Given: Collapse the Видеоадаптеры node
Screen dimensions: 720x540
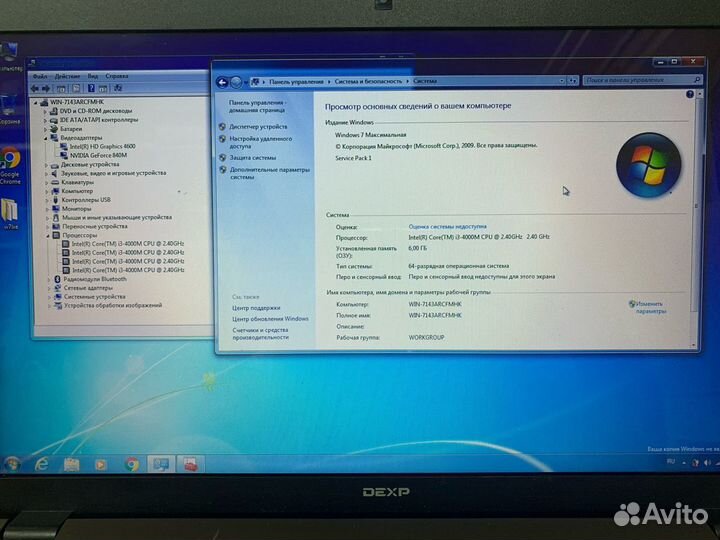Looking at the screenshot, I should click(45, 138).
